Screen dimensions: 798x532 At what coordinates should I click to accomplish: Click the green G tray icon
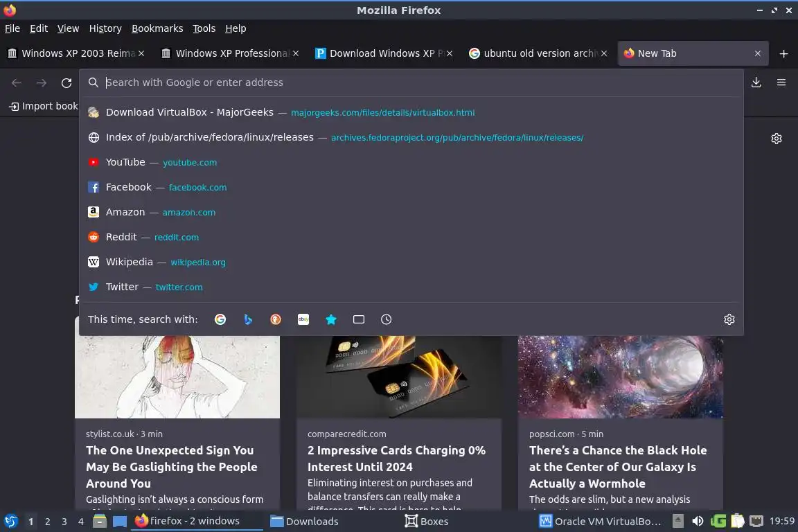(x=718, y=521)
